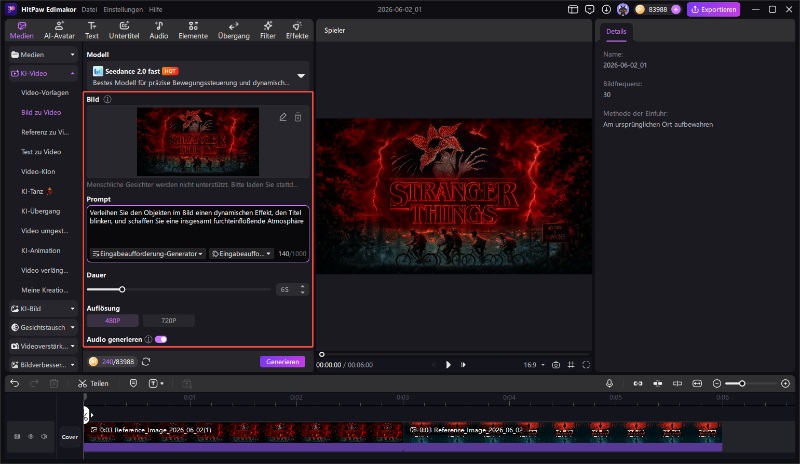The height and width of the screenshot is (464, 800).
Task: Open the Audio tool tab
Action: [159, 31]
